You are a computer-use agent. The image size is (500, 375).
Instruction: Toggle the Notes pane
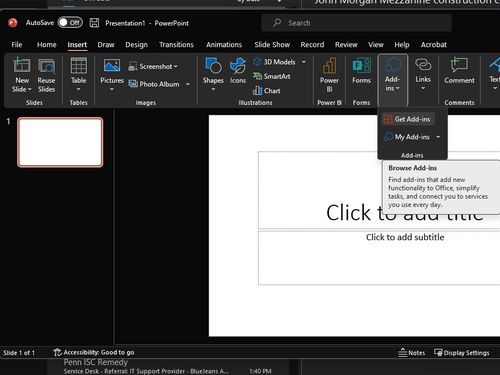click(x=412, y=353)
